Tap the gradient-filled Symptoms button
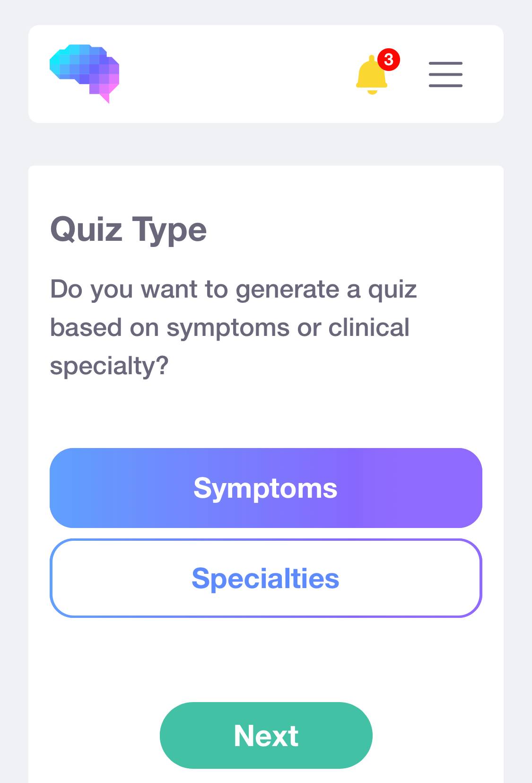The height and width of the screenshot is (783, 532). (x=266, y=488)
